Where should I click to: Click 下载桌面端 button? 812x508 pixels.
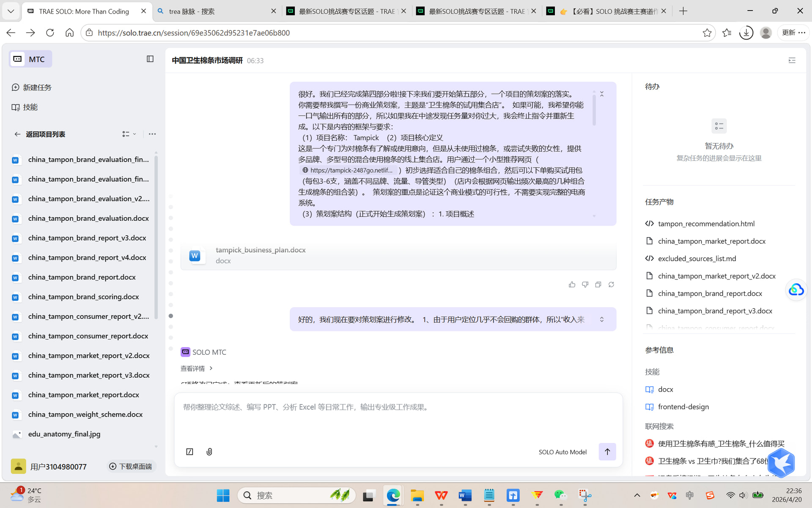(x=131, y=466)
